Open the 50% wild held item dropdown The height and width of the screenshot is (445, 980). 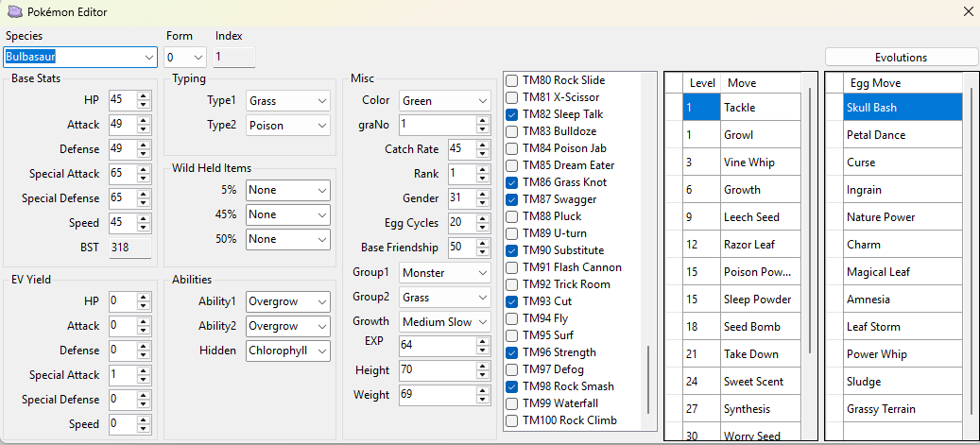click(x=288, y=239)
